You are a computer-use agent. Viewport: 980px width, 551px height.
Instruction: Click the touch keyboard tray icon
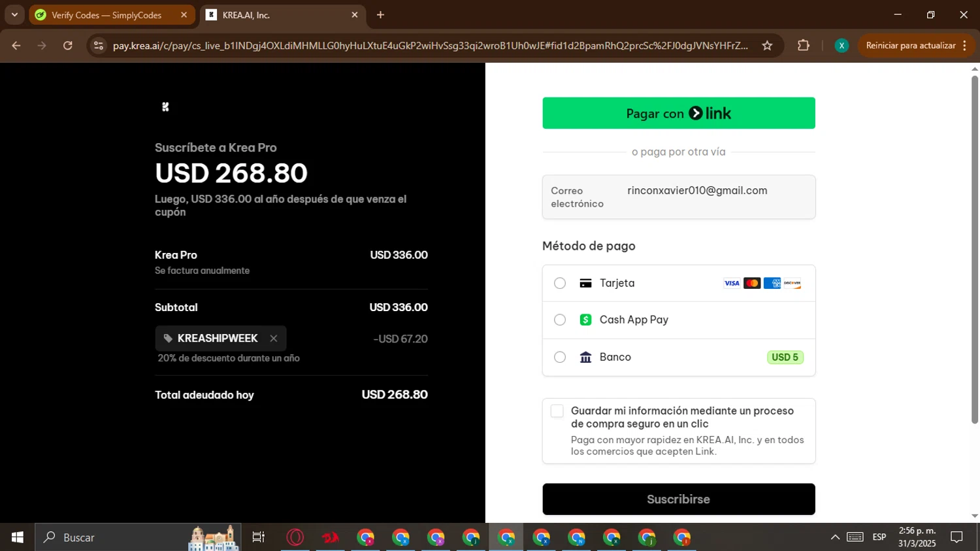click(x=855, y=537)
